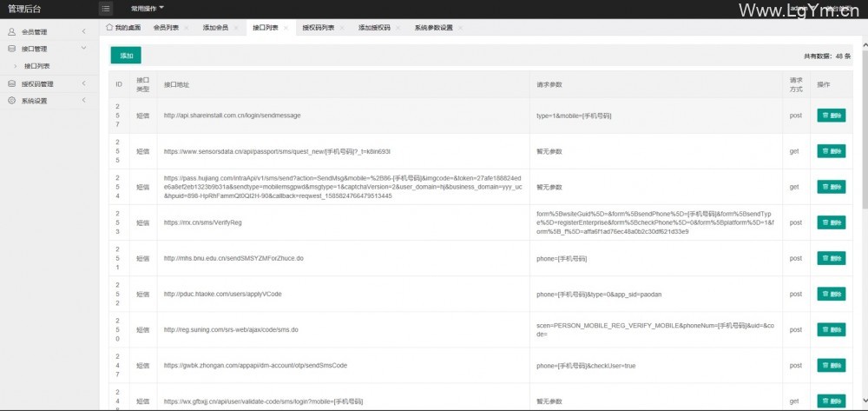
Task: Close the 添加授权码 tab
Action: [x=398, y=27]
